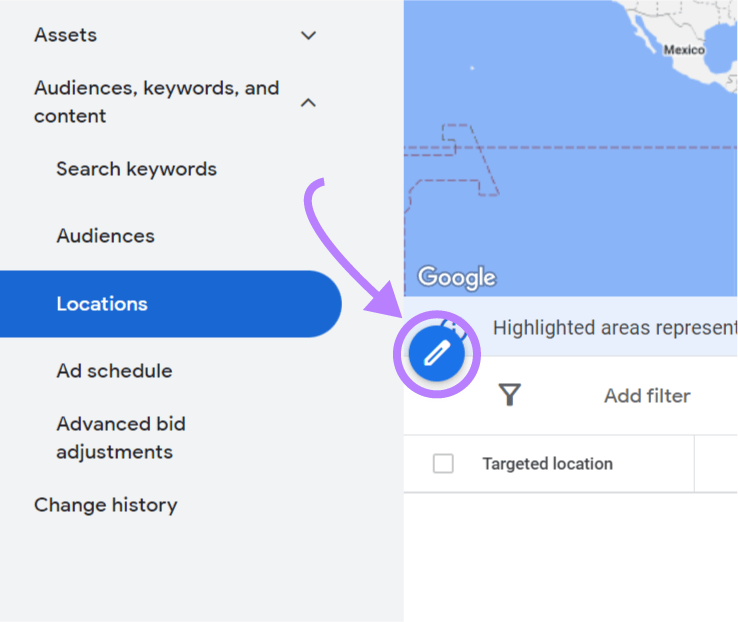Click the dashed boundary region on the map
The width and height of the screenshot is (738, 622).
[470, 160]
